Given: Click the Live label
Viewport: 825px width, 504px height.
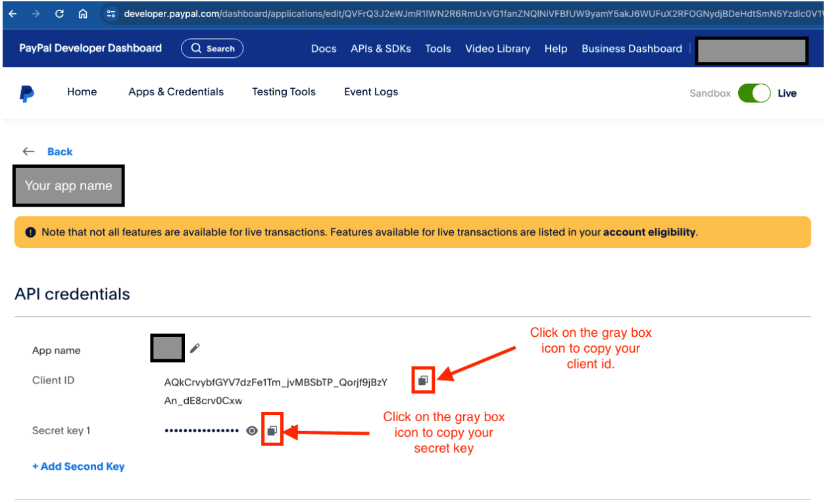Looking at the screenshot, I should (787, 93).
